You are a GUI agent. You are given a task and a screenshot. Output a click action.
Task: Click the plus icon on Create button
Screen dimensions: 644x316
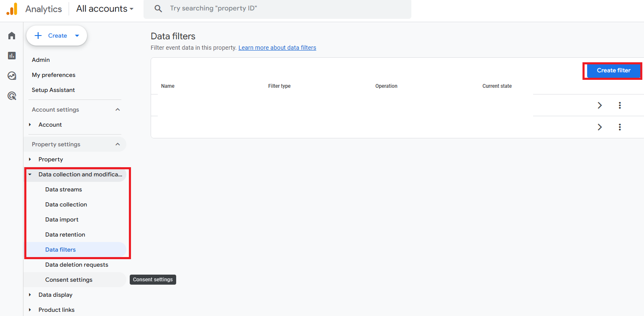click(x=38, y=36)
